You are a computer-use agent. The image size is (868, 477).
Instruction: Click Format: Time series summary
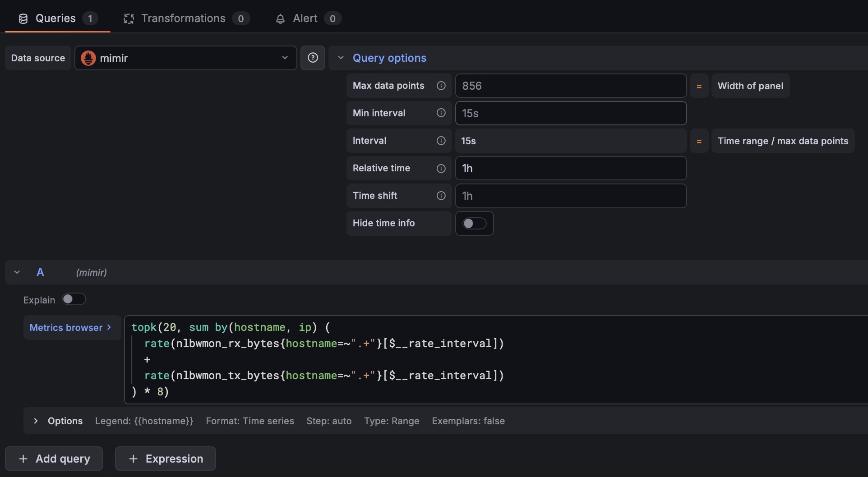(x=250, y=421)
